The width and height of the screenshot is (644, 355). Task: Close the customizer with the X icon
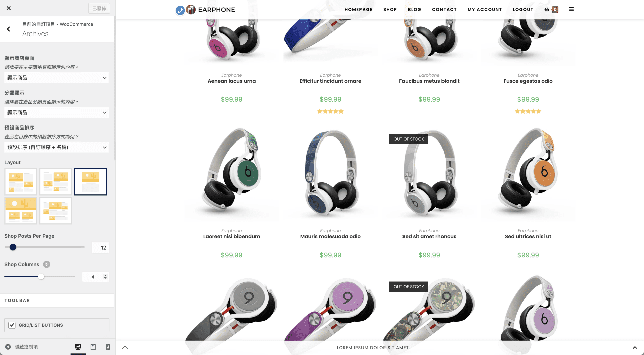[9, 8]
